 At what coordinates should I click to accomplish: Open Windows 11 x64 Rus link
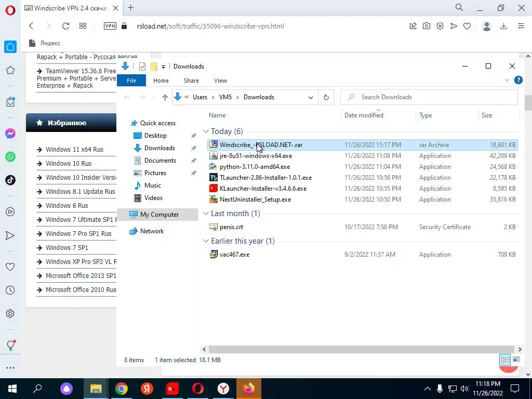(75, 149)
